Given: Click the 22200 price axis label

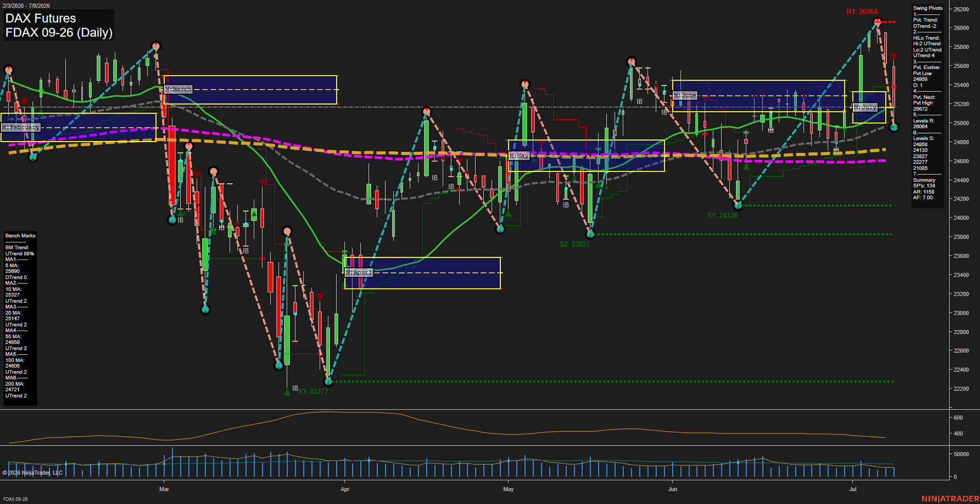Looking at the screenshot, I should point(961,389).
